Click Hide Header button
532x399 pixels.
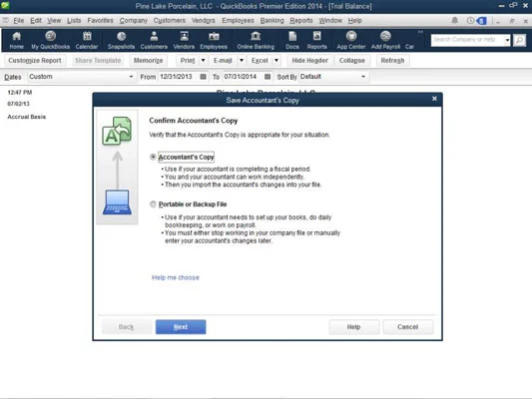click(x=309, y=60)
